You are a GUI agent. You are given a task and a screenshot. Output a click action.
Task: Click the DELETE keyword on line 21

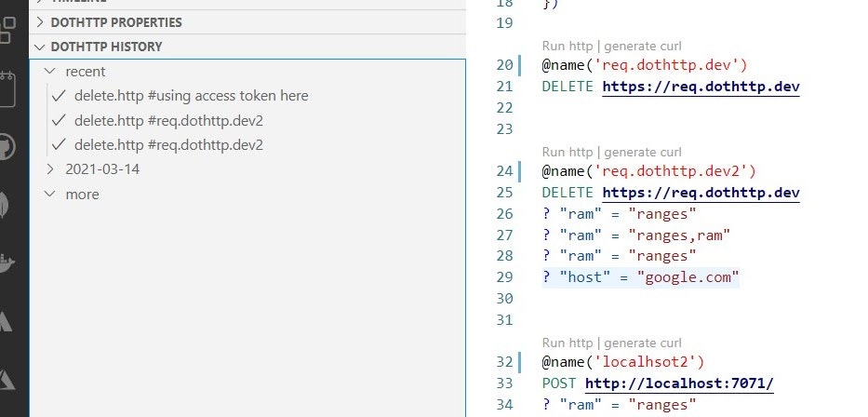point(568,87)
